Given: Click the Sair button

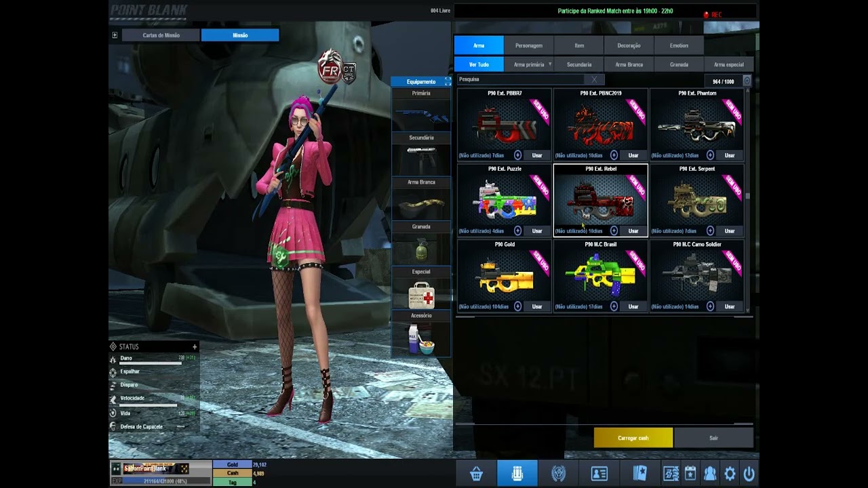Looking at the screenshot, I should (713, 438).
